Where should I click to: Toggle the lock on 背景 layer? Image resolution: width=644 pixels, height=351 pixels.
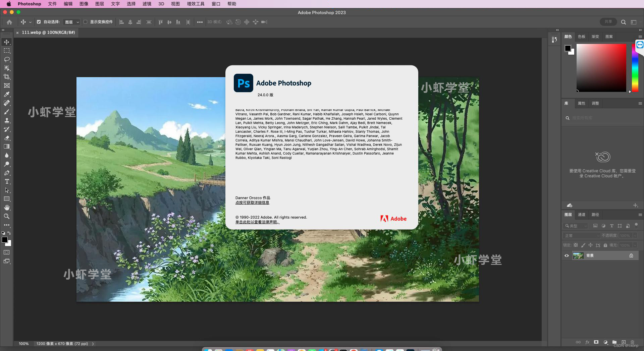tap(631, 255)
